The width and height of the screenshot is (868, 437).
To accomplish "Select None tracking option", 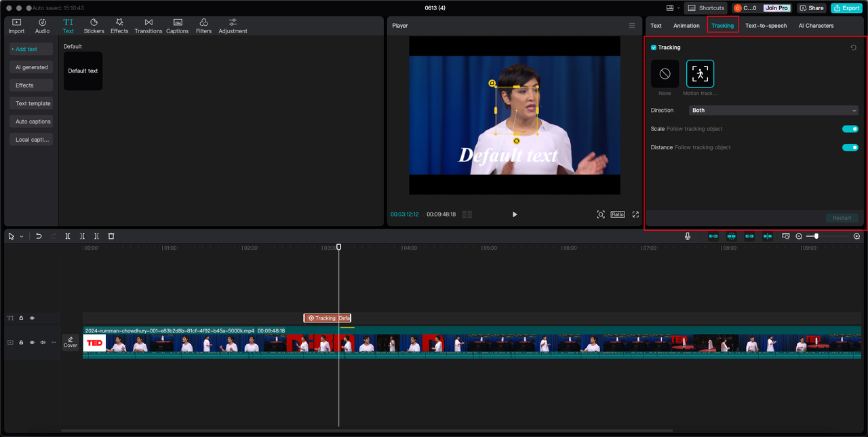I will pos(665,73).
